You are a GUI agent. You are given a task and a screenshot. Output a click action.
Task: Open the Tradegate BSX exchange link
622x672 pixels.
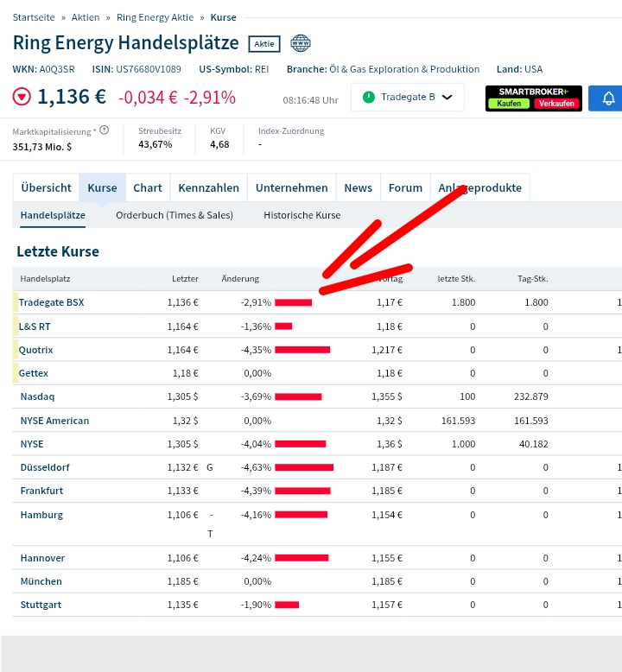tap(52, 302)
